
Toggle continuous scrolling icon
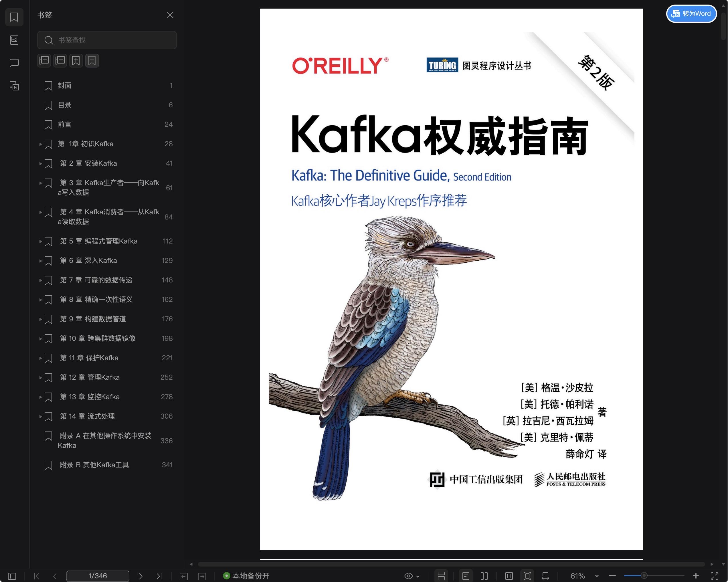click(441, 576)
